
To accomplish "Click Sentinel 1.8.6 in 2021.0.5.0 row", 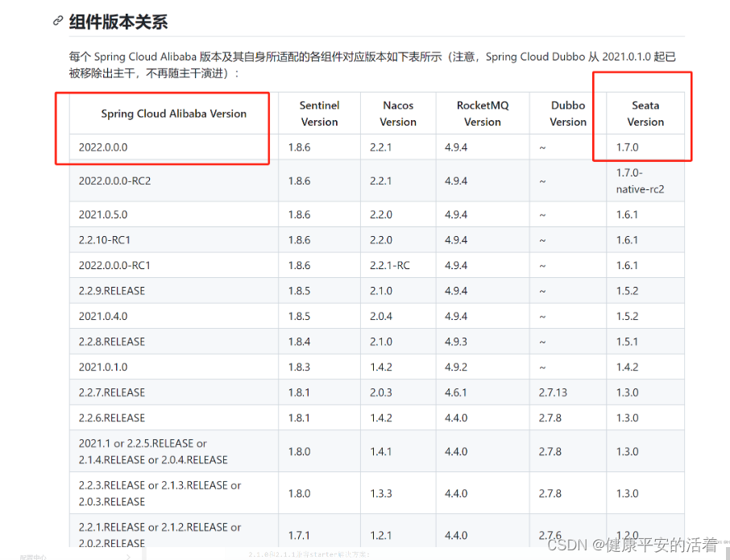I will 299,214.
